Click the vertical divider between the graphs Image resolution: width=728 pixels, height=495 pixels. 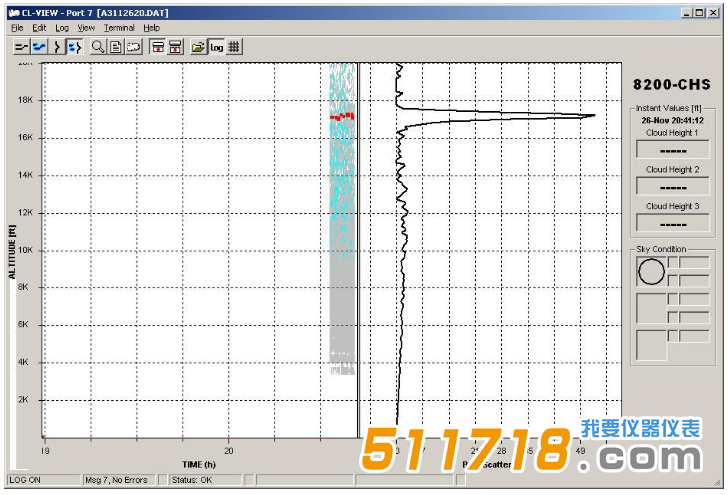[359, 250]
